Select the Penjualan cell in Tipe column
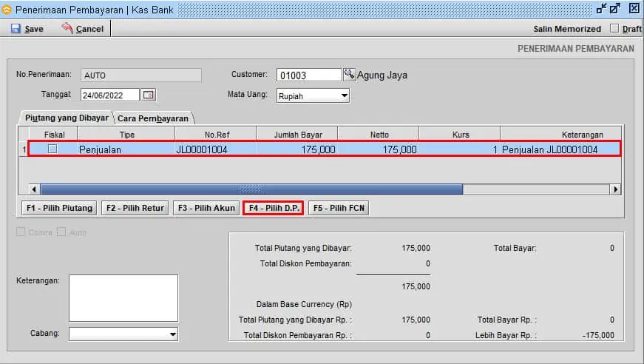The width and height of the screenshot is (644, 364). [x=126, y=149]
